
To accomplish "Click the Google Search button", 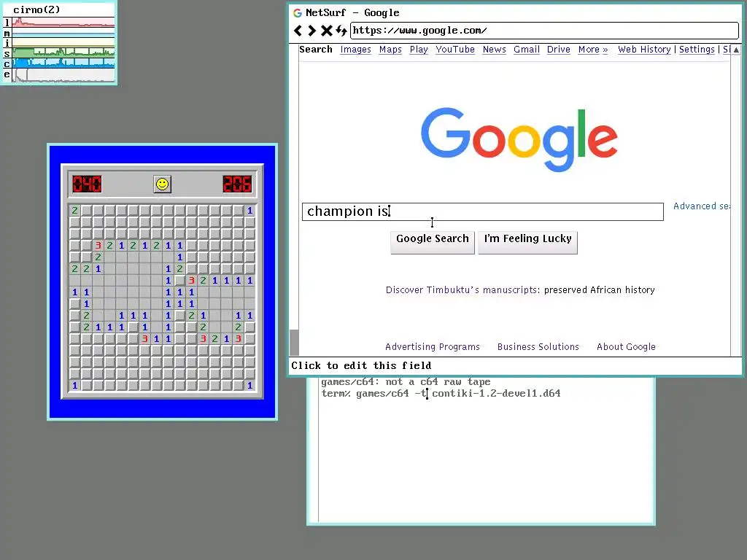I will pos(433,242).
